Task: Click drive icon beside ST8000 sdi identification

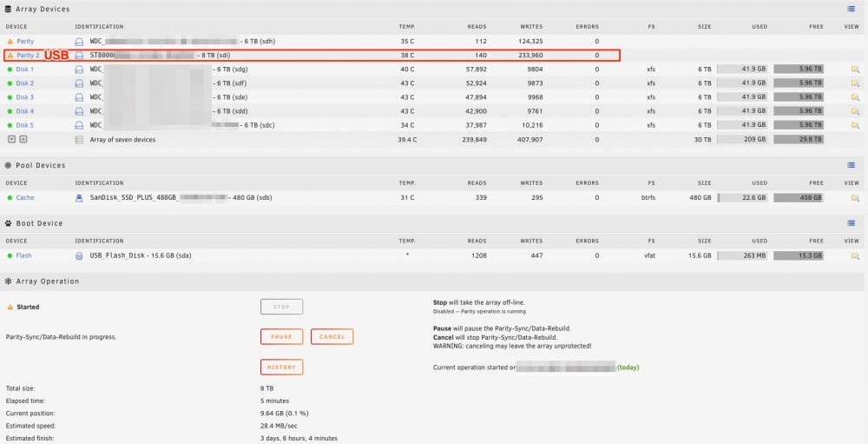Action: (x=79, y=56)
